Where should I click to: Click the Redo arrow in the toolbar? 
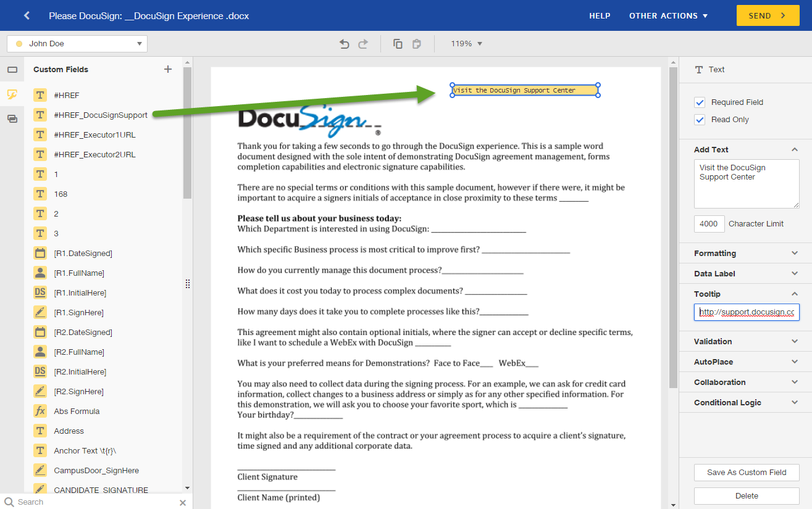tap(363, 43)
